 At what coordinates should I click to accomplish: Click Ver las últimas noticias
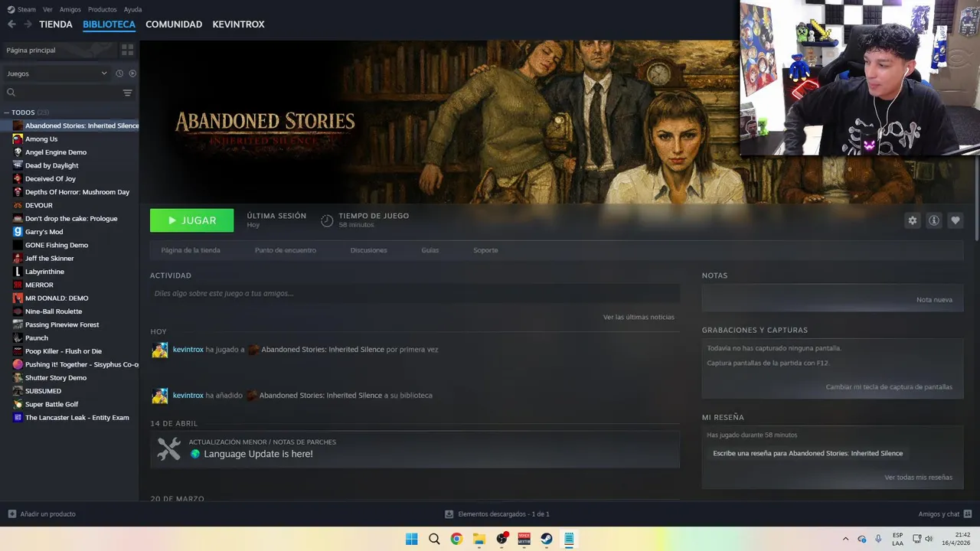639,317
